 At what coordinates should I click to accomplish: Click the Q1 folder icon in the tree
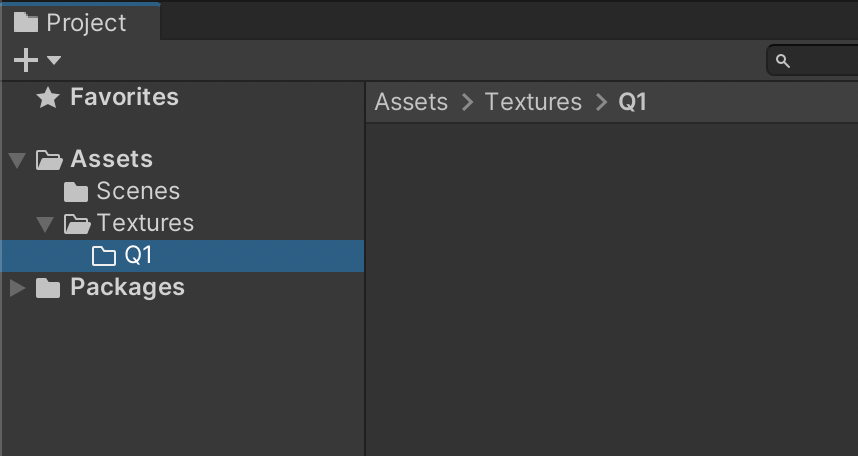pos(104,256)
